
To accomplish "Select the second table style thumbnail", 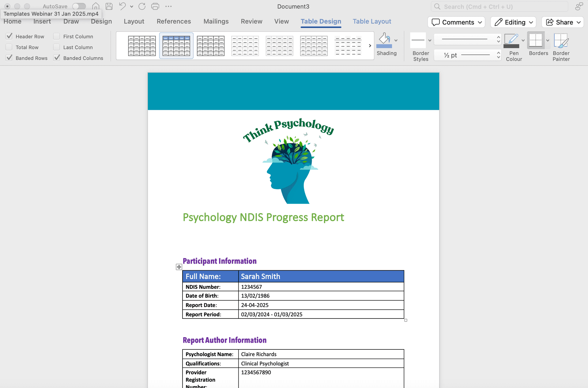I will (176, 46).
